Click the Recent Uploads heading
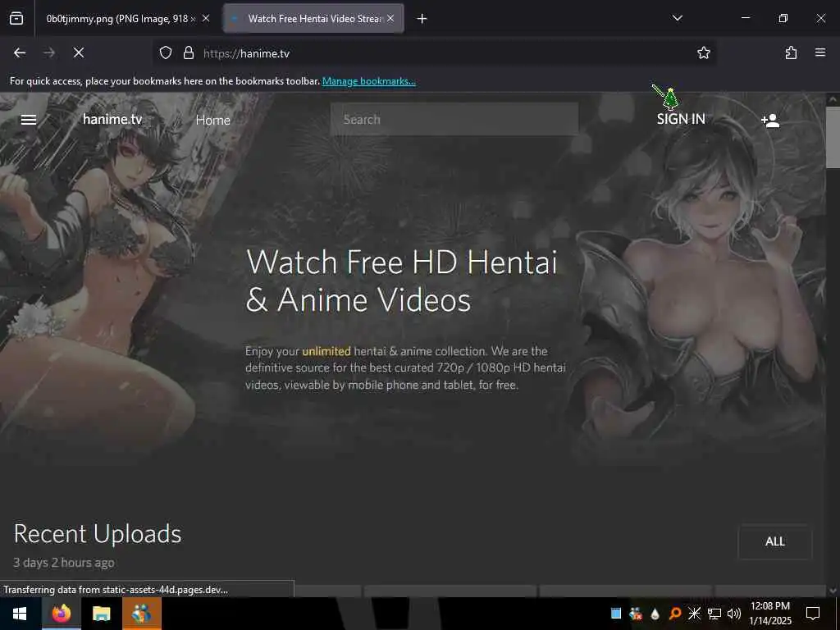This screenshot has width=840, height=630. 98,533
